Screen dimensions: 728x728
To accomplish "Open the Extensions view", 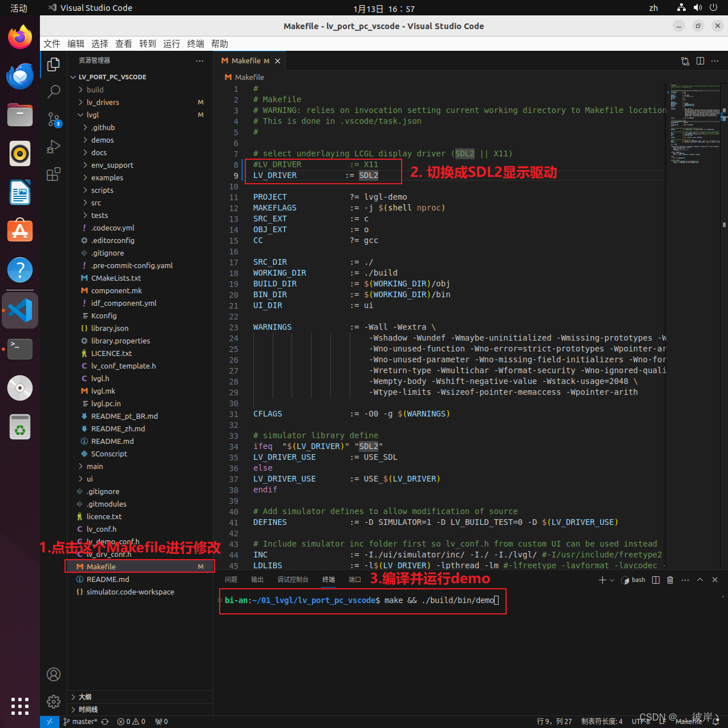I will (54, 174).
